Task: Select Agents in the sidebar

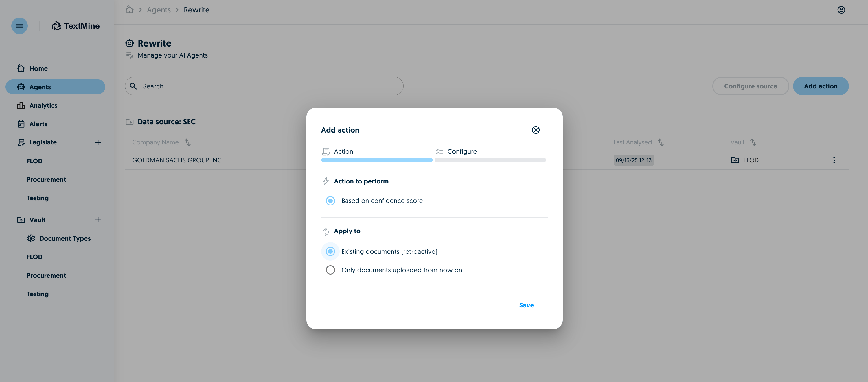Action: [55, 87]
